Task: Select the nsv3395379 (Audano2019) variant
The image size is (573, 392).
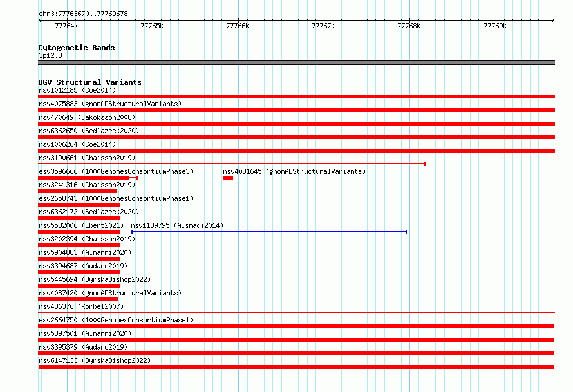Action: click(x=83, y=347)
